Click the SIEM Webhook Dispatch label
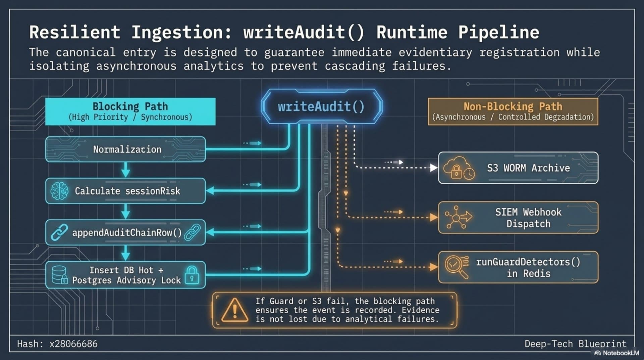 [528, 218]
